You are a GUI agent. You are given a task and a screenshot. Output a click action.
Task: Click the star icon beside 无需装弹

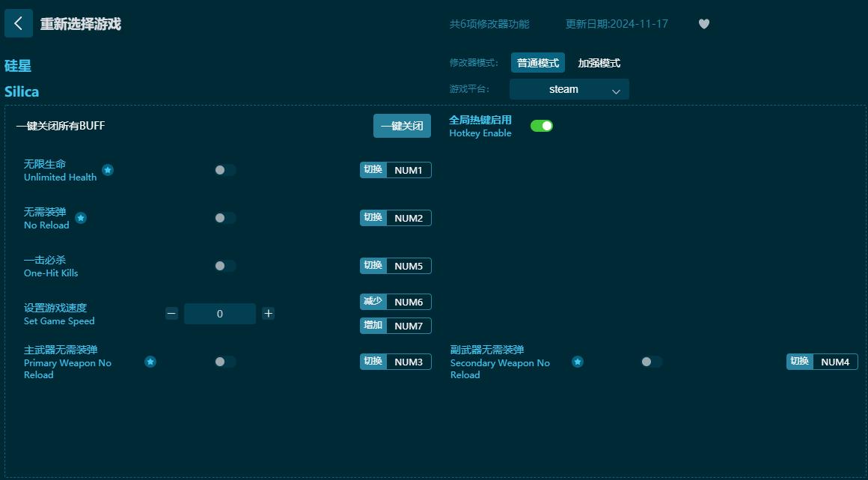point(81,218)
